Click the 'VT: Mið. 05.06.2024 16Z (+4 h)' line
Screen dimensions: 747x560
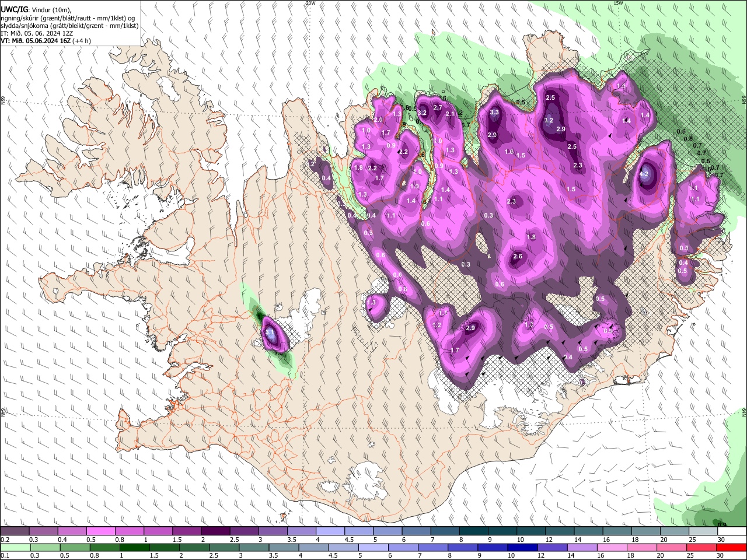pyautogui.click(x=46, y=41)
